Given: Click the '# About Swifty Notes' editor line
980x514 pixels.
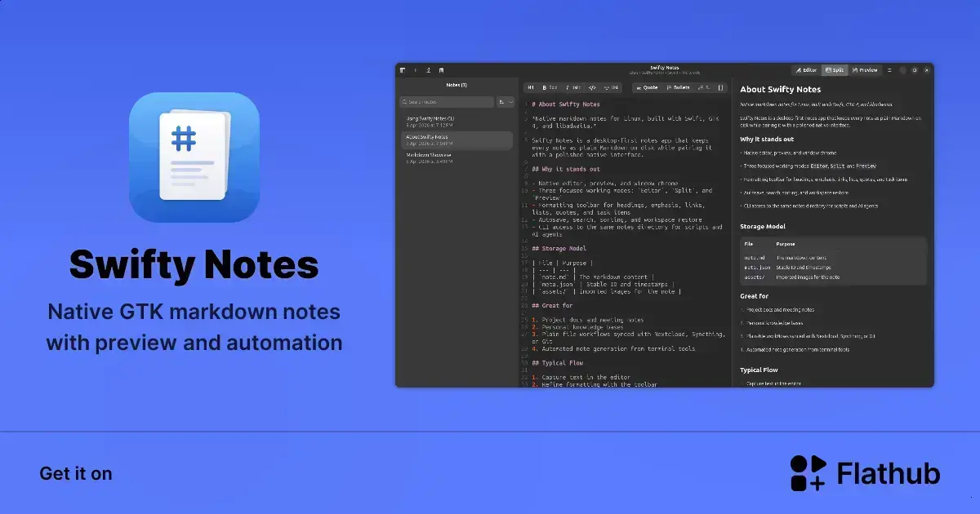Looking at the screenshot, I should point(566,104).
